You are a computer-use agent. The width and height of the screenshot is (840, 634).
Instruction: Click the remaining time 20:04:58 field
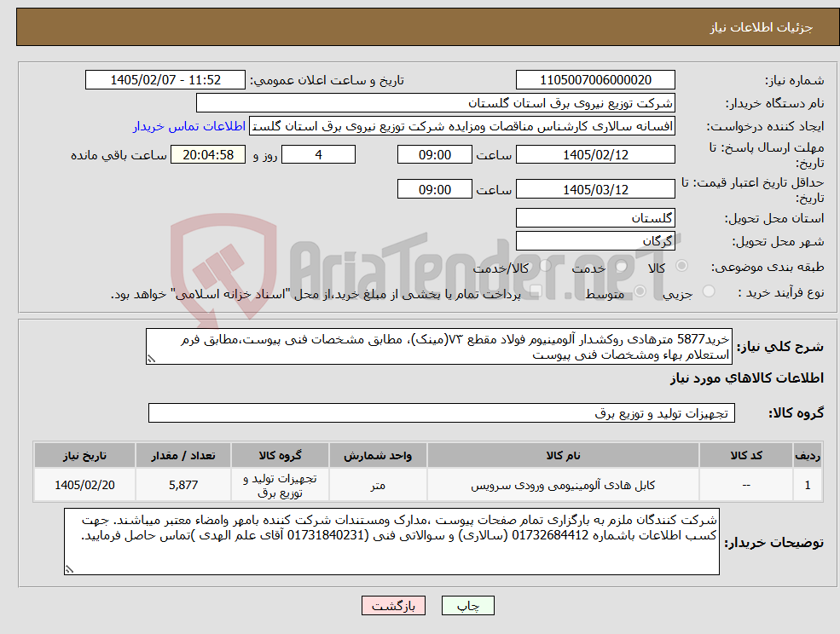pyautogui.click(x=208, y=155)
